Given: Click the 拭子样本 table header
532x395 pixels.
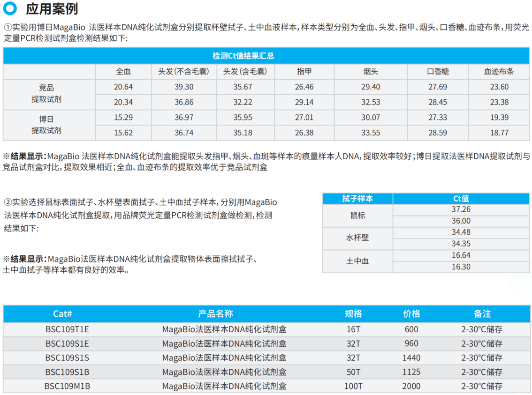Looking at the screenshot, I should point(357,198).
